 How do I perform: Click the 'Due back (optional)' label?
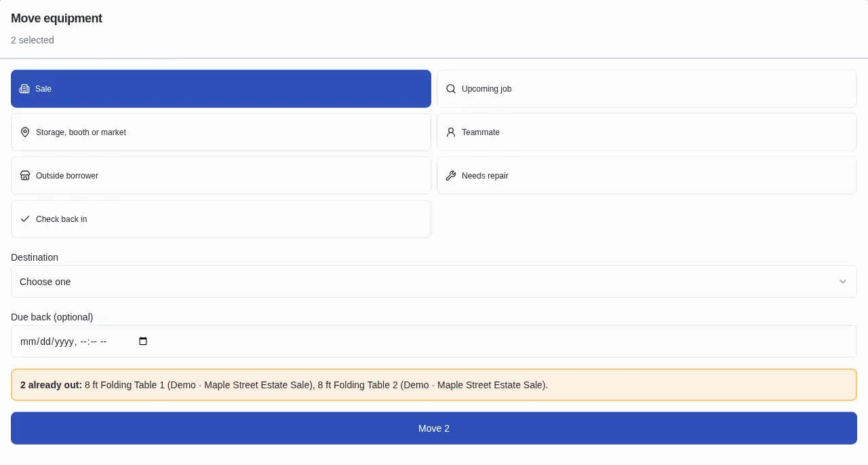(52, 317)
